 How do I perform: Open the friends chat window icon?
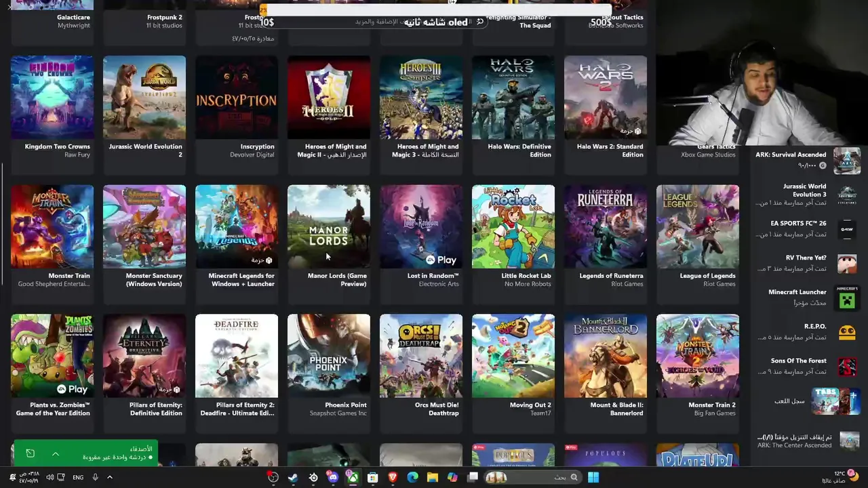tap(30, 453)
